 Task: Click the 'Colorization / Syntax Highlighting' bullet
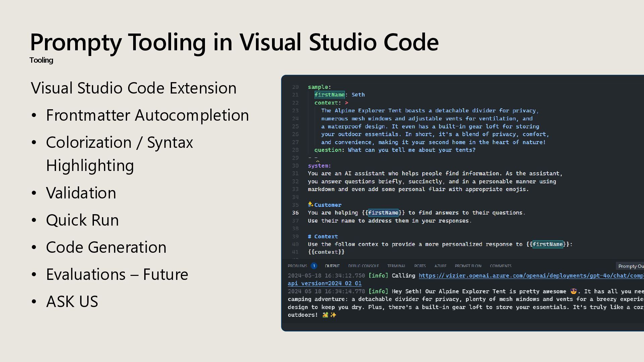click(119, 154)
